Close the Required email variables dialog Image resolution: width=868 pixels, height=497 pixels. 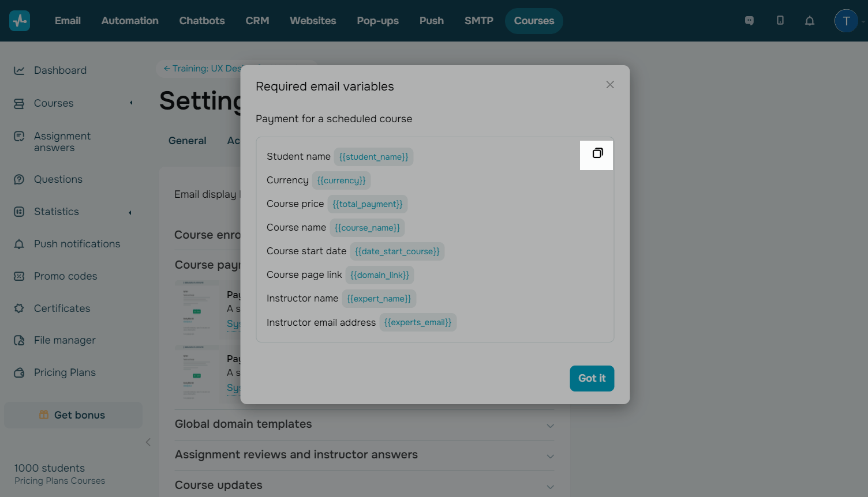(x=610, y=85)
